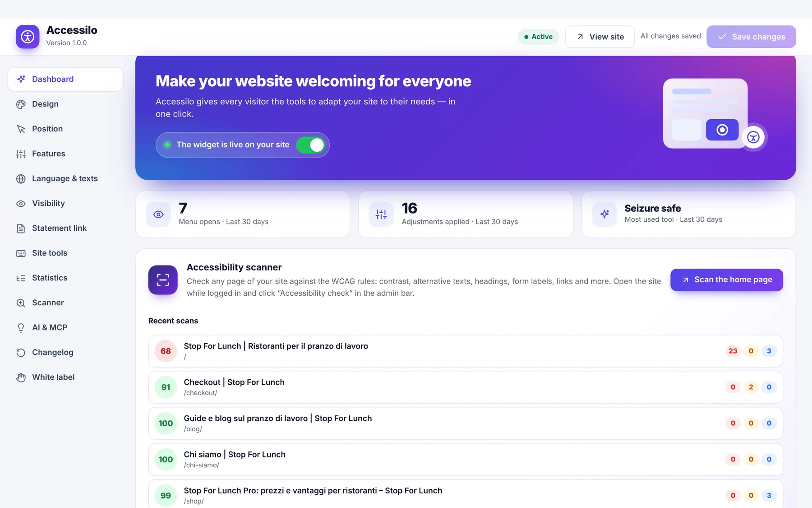Click the sparkle icon on Seizure safe card
The height and width of the screenshot is (508, 812).
tap(604, 214)
